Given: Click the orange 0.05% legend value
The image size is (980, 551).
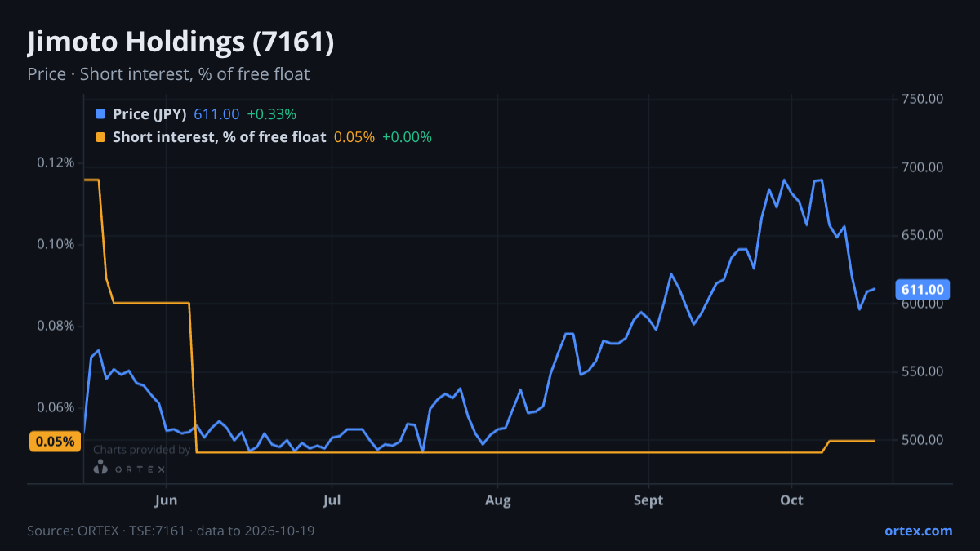Looking at the screenshot, I should 354,137.
